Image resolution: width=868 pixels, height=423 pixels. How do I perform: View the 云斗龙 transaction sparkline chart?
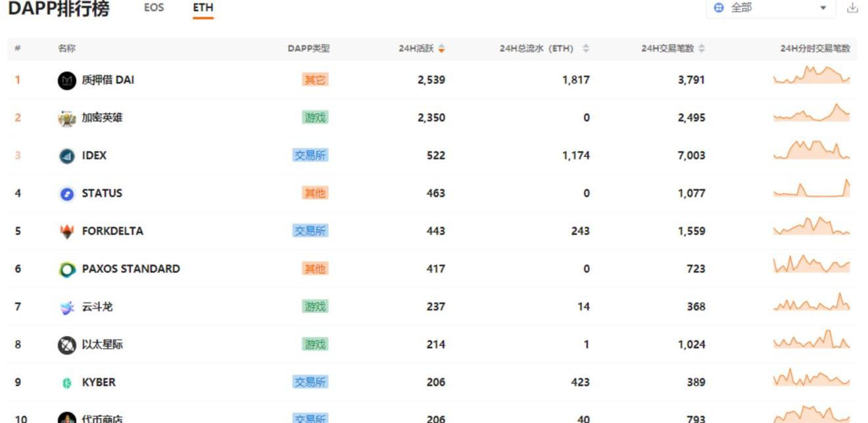tap(811, 301)
